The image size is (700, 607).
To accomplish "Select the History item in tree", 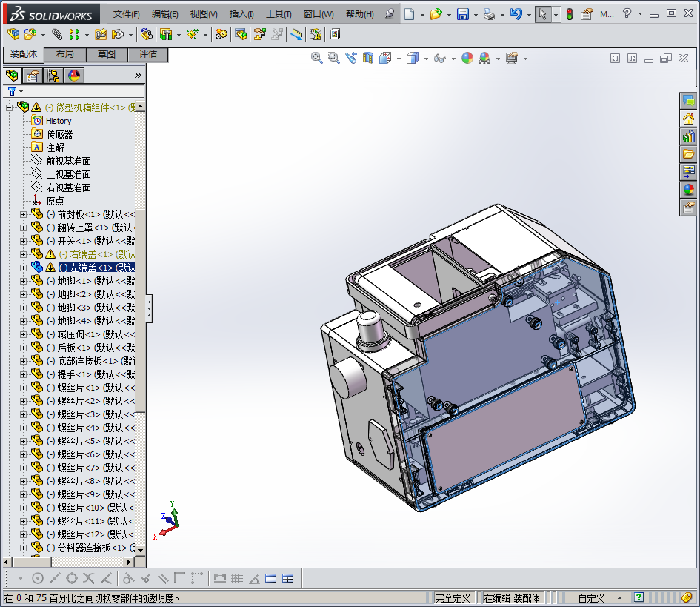I will pos(59,121).
